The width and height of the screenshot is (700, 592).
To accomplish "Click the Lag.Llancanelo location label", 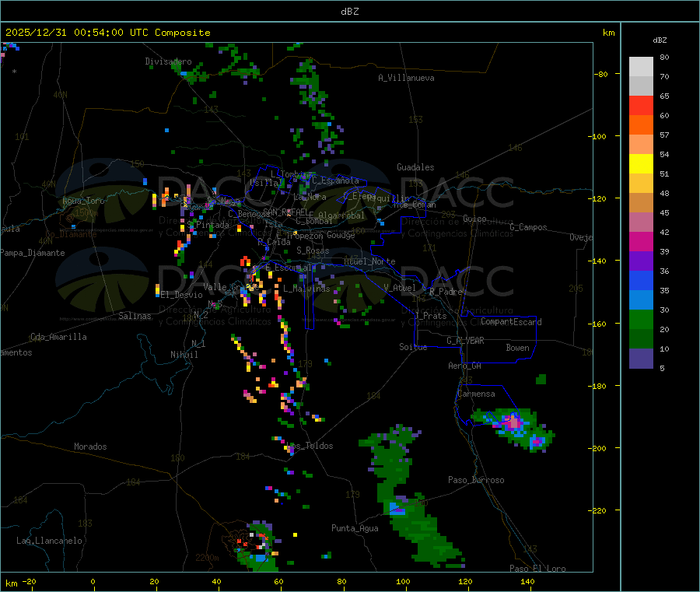I will 49,541.
